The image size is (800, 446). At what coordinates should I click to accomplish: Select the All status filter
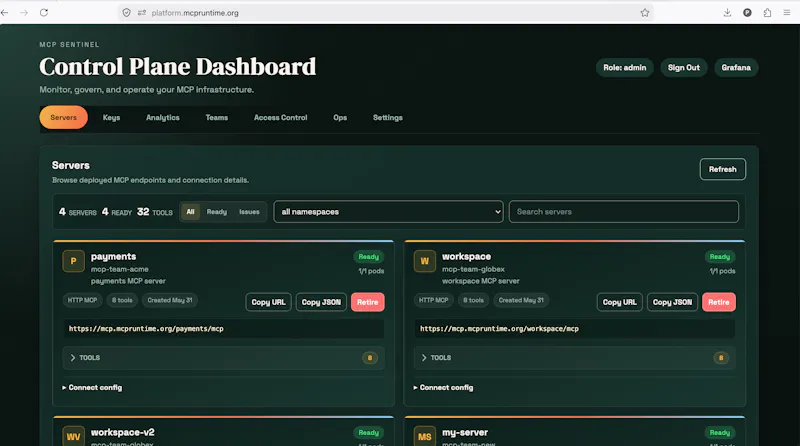190,212
